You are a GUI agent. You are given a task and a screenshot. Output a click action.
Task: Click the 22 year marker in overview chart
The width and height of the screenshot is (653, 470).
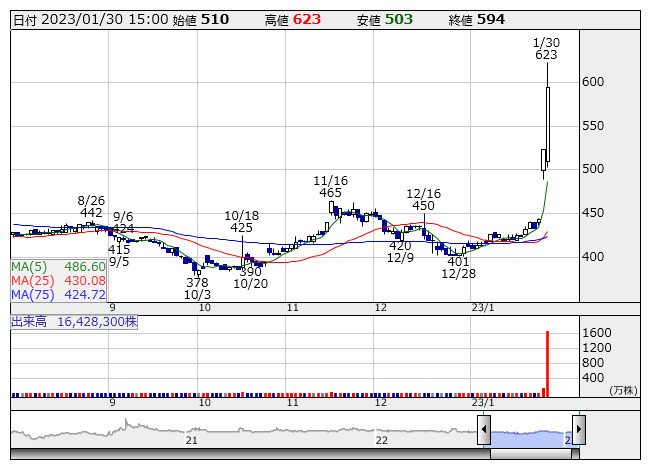click(381, 440)
